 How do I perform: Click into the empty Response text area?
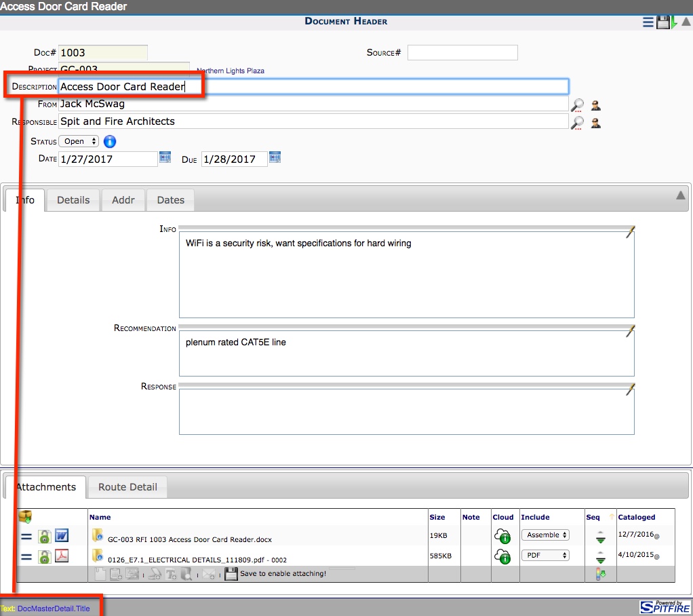(407, 412)
